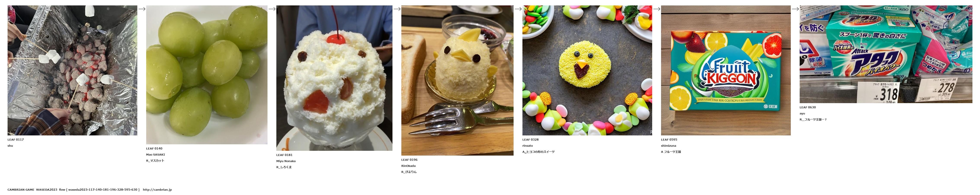Open the Fruiit Kiggoin box image
This screenshot has height=195, width=980.
pos(725,70)
